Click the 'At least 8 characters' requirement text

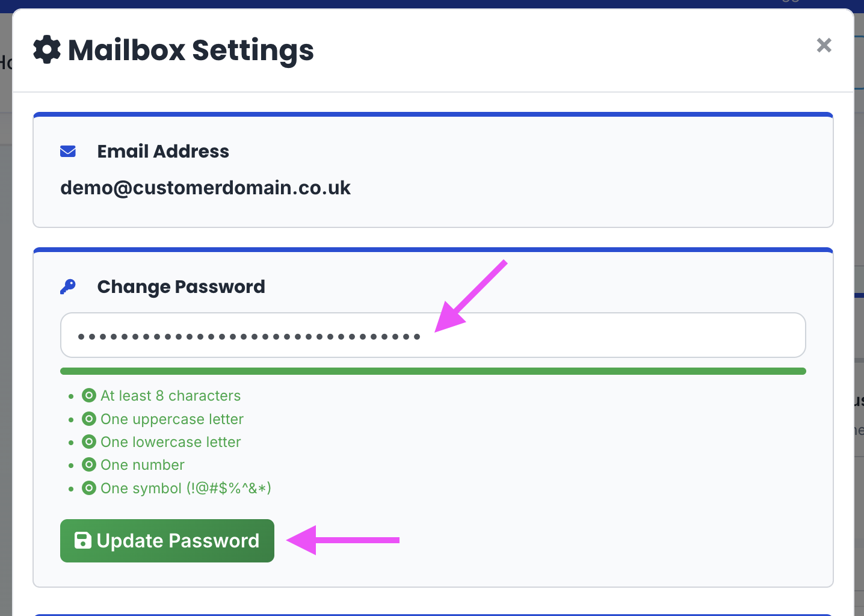click(171, 395)
